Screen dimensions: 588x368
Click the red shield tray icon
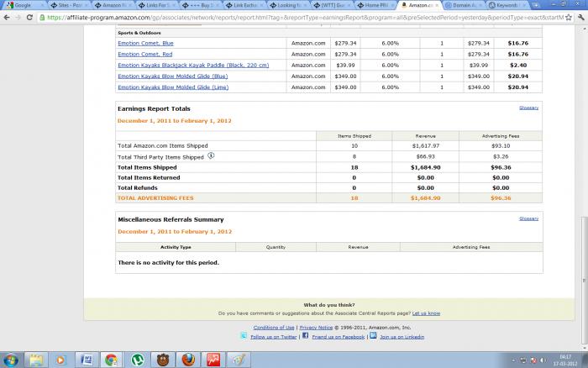point(533,360)
